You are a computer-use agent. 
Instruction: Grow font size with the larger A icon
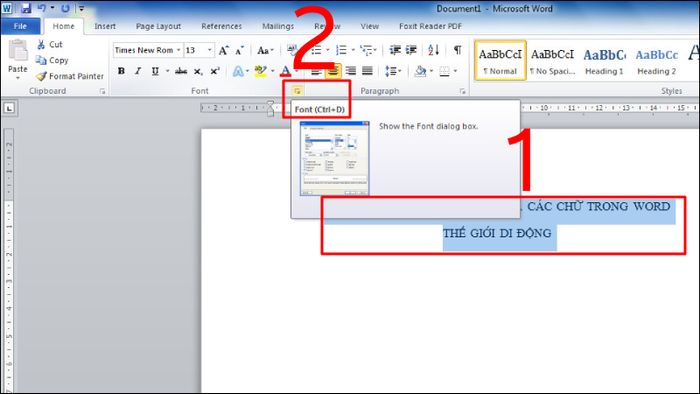pyautogui.click(x=223, y=50)
